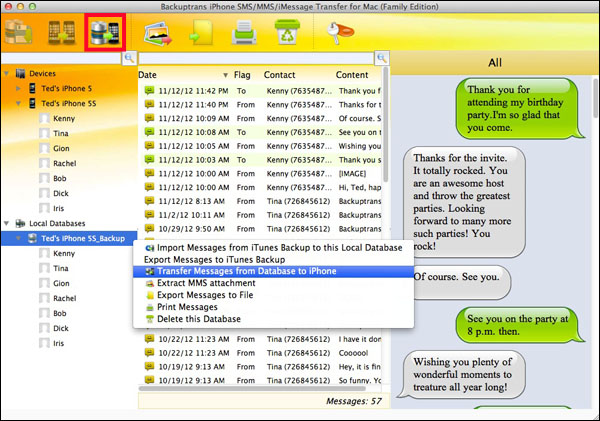Click the 'Wishing you plenty of wonderful moments' bubble
Image resolution: width=600 pixels, height=421 pixels.
pos(463,374)
